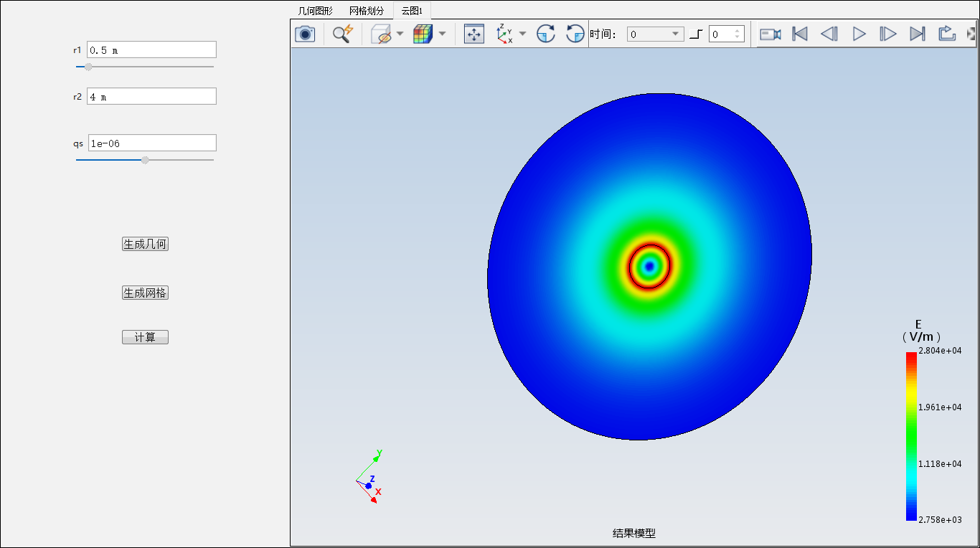The height and width of the screenshot is (548, 980).
Task: Click the r1 input field
Action: pos(151,49)
